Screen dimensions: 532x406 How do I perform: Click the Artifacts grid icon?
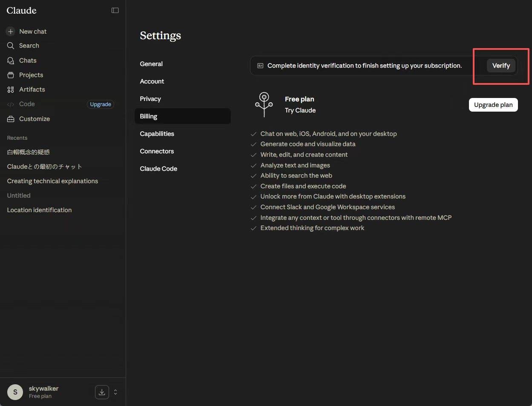click(11, 89)
